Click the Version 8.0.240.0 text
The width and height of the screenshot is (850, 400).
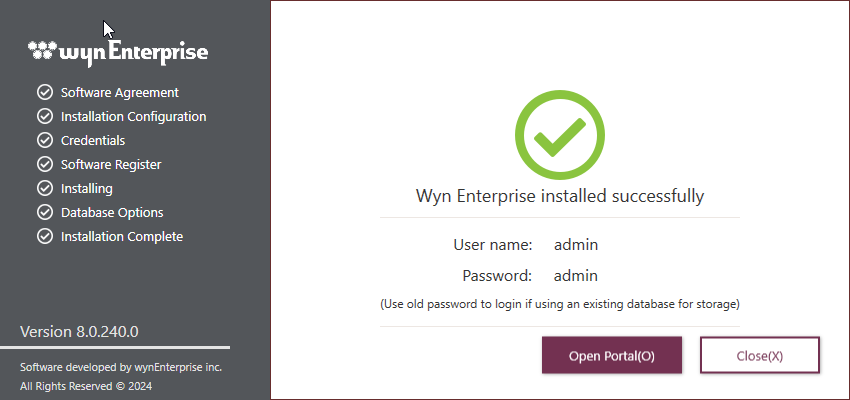pyautogui.click(x=79, y=332)
